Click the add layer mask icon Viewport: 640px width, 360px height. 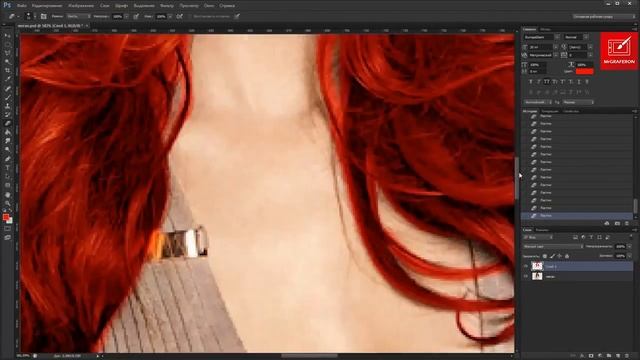tap(591, 356)
